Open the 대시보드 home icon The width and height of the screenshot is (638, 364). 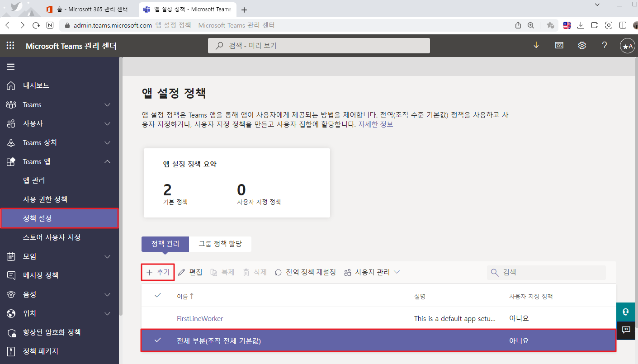pyautogui.click(x=11, y=85)
